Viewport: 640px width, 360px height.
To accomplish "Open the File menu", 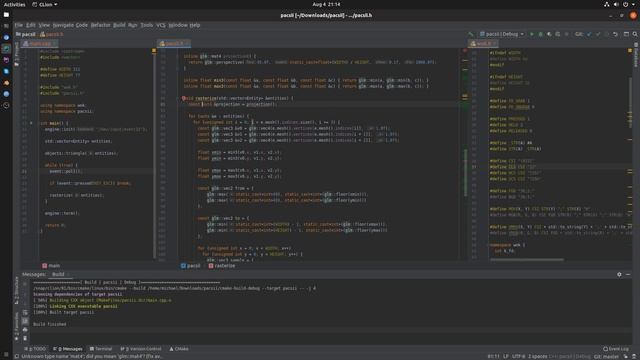I will coord(19,25).
